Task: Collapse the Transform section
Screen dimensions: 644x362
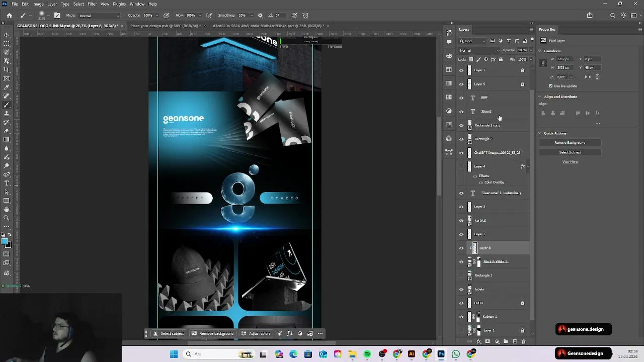Action: coord(540,51)
